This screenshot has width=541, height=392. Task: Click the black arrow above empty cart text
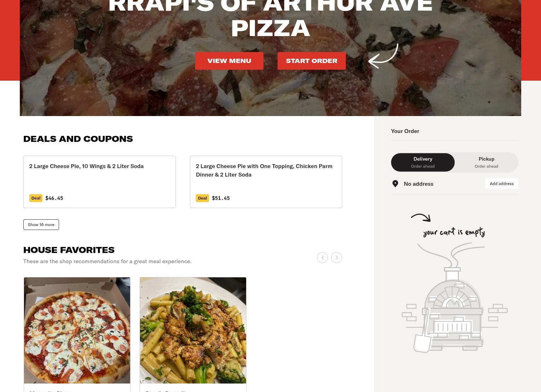click(x=421, y=218)
